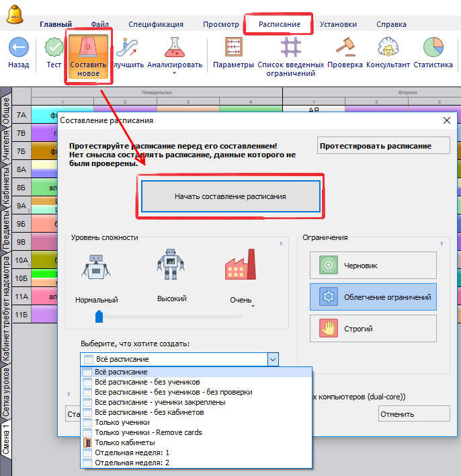The height and width of the screenshot is (476, 461).
Task: Open the Консультант advisor icon
Action: tap(388, 48)
